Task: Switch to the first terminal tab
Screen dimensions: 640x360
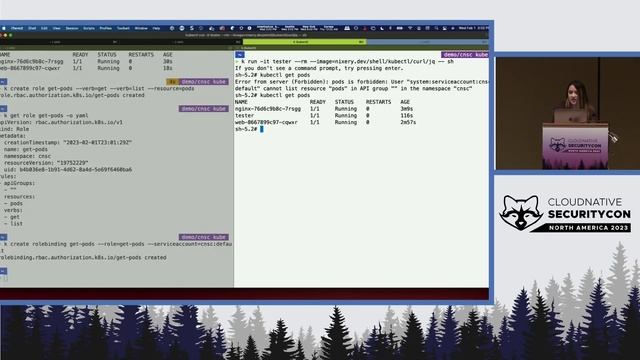Action: [59, 42]
